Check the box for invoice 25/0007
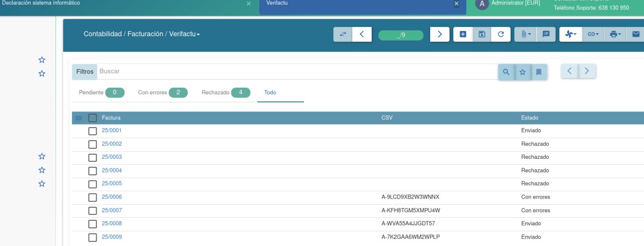 coord(93,211)
